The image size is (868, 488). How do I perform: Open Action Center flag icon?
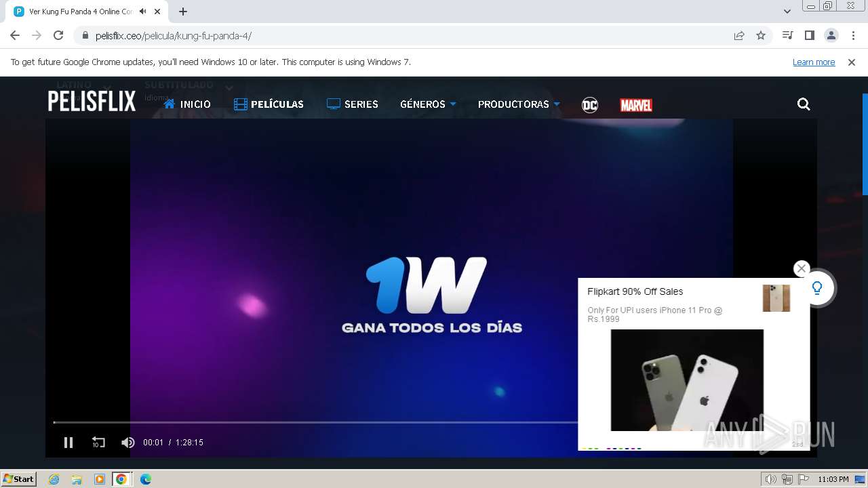[802, 479]
